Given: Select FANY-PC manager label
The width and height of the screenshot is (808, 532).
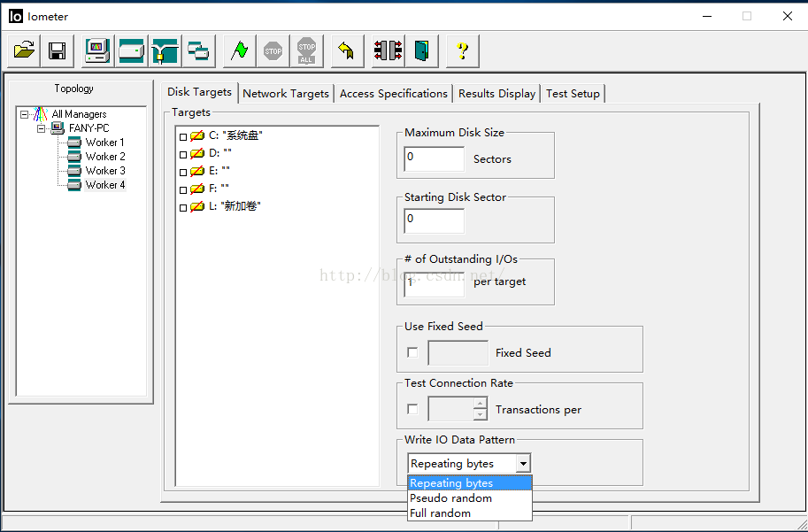Looking at the screenshot, I should (x=89, y=128).
